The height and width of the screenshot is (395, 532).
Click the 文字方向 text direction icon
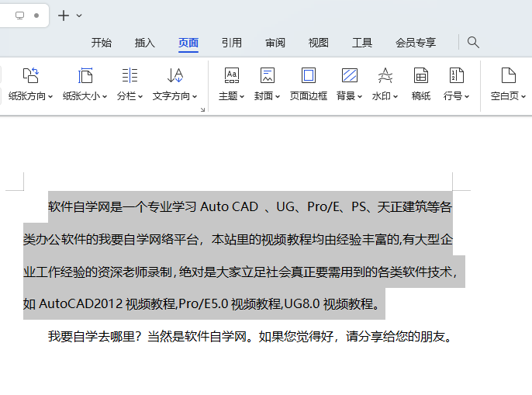pos(174,75)
